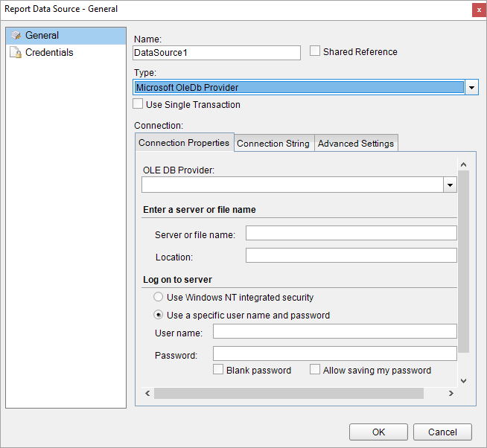Open the Credentials page label
Image resolution: width=487 pixels, height=448 pixels.
pyautogui.click(x=49, y=53)
